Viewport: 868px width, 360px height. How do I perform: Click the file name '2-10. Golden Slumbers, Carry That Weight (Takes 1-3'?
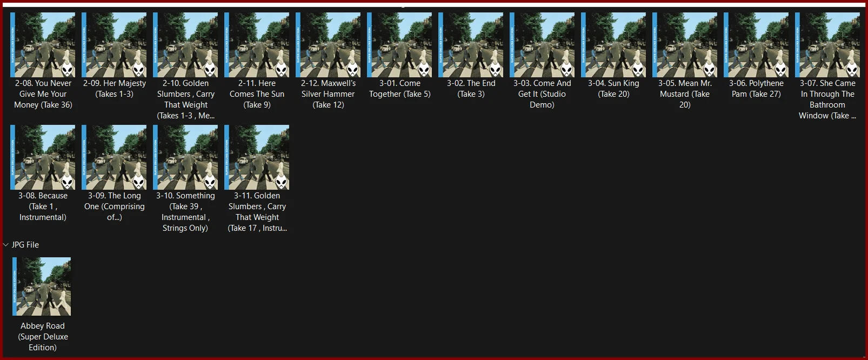(x=186, y=99)
